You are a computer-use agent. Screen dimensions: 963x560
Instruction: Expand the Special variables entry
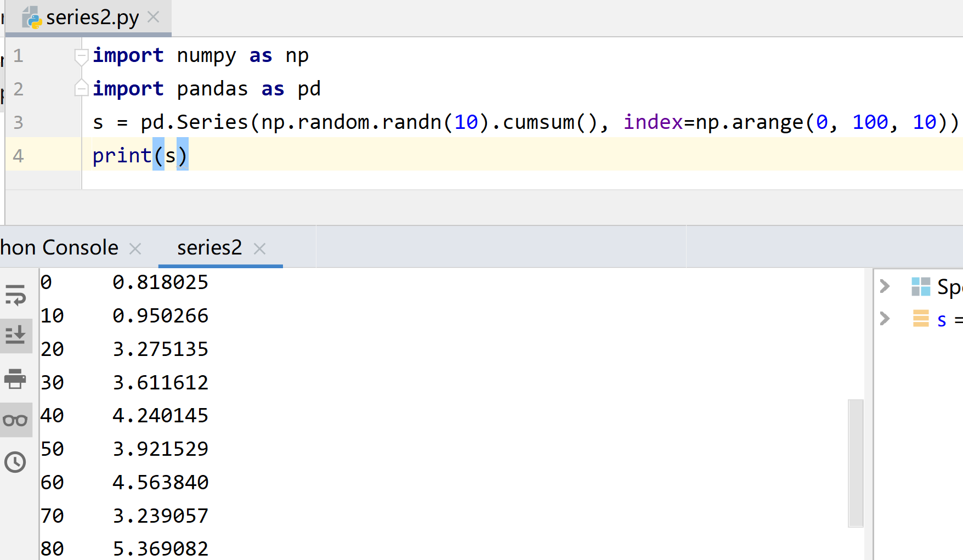pyautogui.click(x=885, y=286)
